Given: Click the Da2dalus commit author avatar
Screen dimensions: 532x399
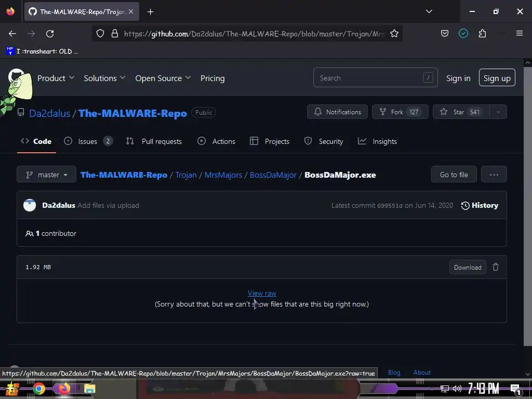Looking at the screenshot, I should point(30,205).
